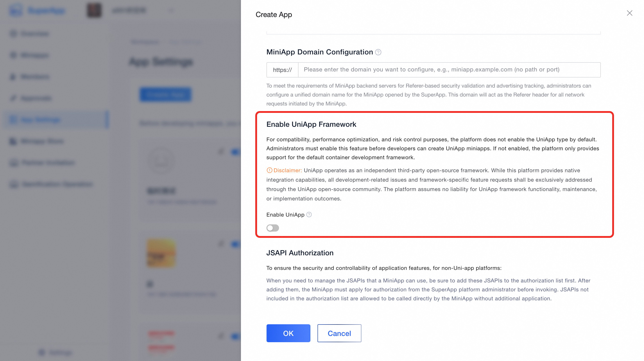Click the Settings gear icon at sidebar bottom
Image resolution: width=644 pixels, height=361 pixels.
tap(42, 352)
